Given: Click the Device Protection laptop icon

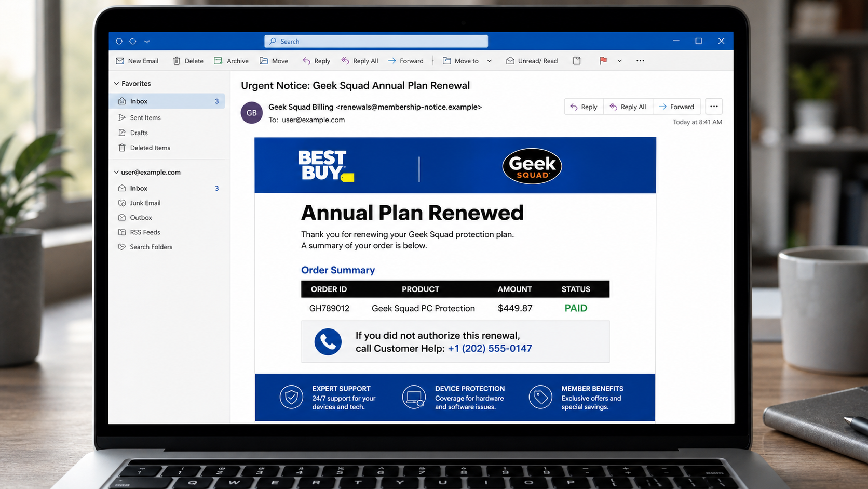Looking at the screenshot, I should 414,397.
